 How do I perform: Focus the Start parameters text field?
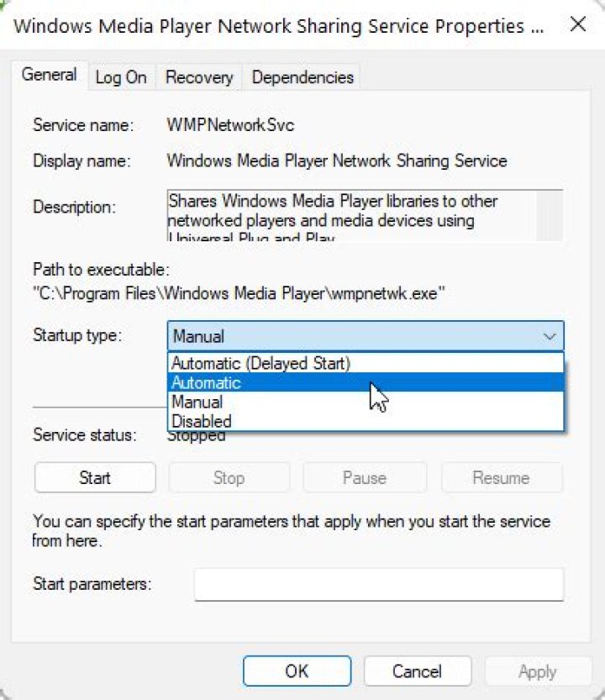point(378,584)
